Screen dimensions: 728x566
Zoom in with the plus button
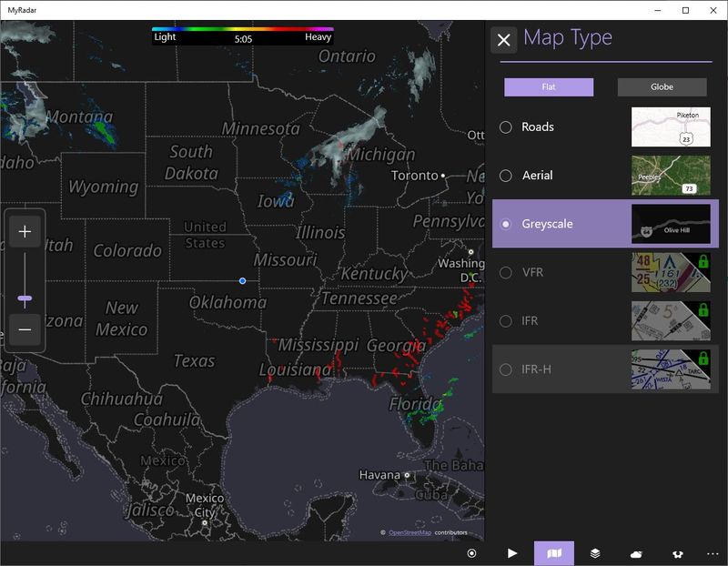[x=25, y=230]
